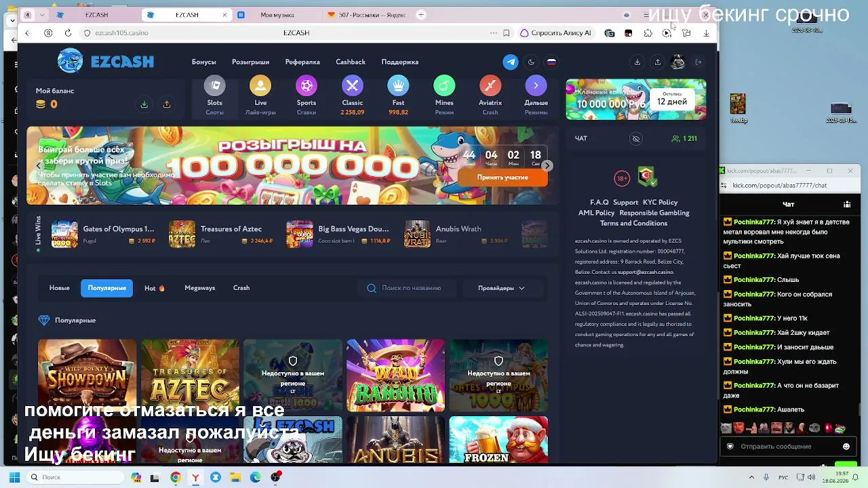Open the Aviatrix crash game
Viewport: 868px width, 488px height.
tap(490, 96)
